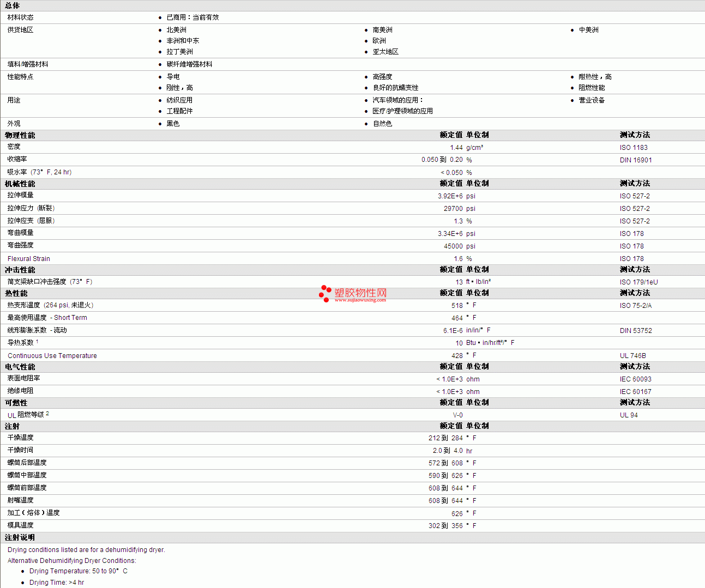705x588 pixels.
Task: Click the UL 746B test method
Action: 632,356
